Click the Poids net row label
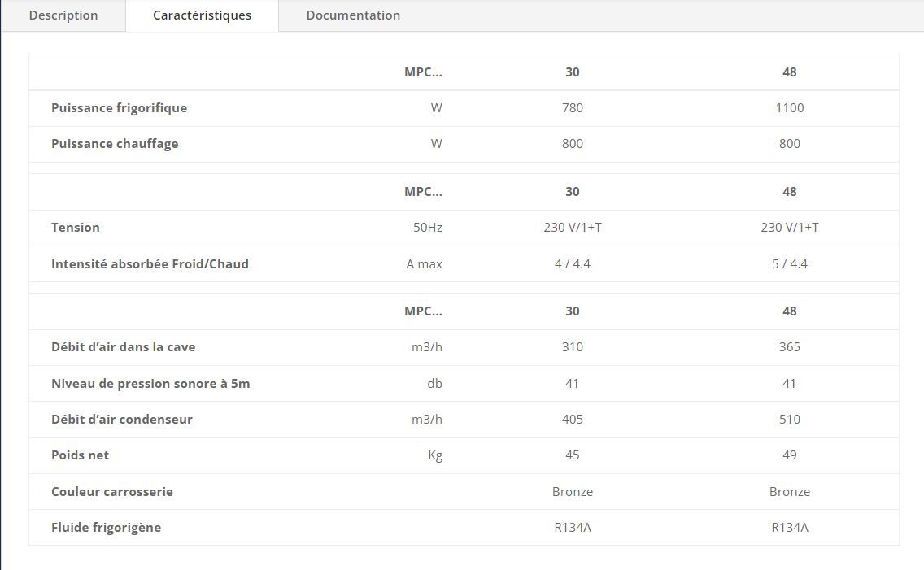This screenshot has height=570, width=924. [x=80, y=455]
